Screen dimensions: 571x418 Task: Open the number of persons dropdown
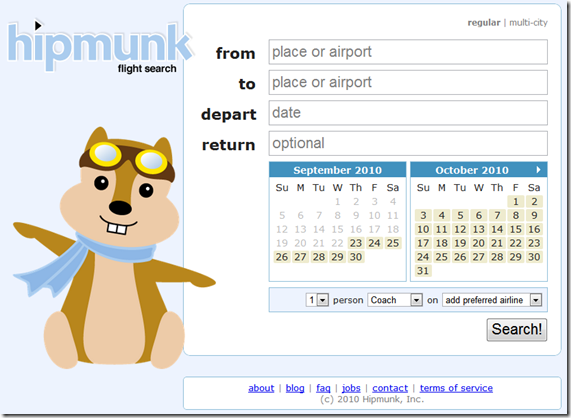pos(317,300)
